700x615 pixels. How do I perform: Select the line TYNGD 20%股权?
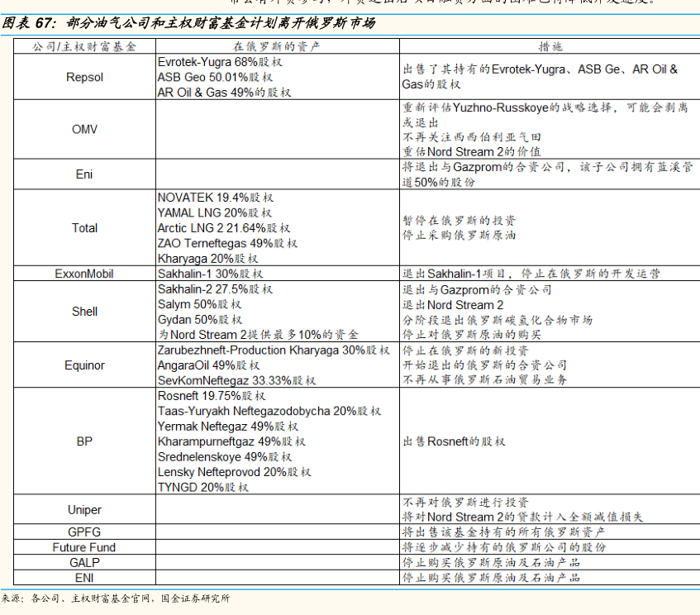(x=203, y=487)
